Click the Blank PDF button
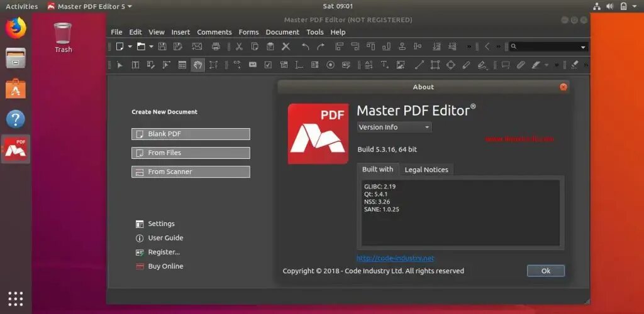644x314 pixels. (x=191, y=134)
